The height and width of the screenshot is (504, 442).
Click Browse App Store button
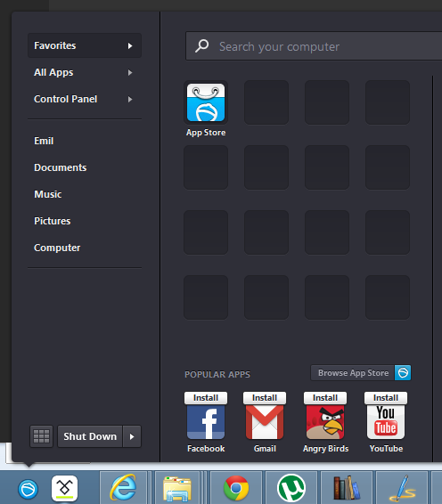(x=361, y=373)
